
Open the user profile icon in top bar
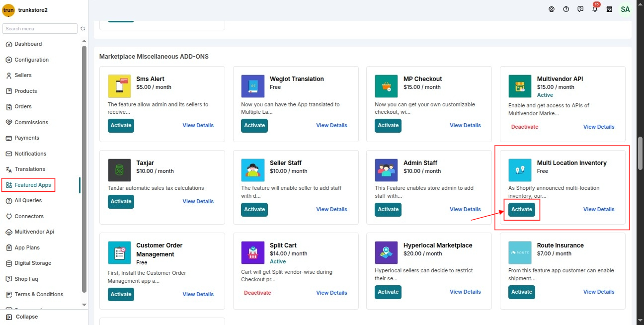click(552, 9)
